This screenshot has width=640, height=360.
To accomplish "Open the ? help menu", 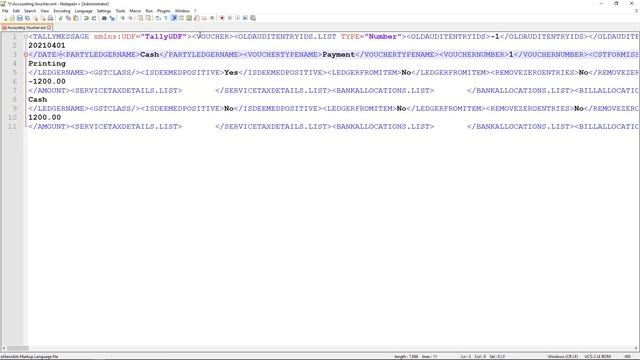I will coord(195,11).
